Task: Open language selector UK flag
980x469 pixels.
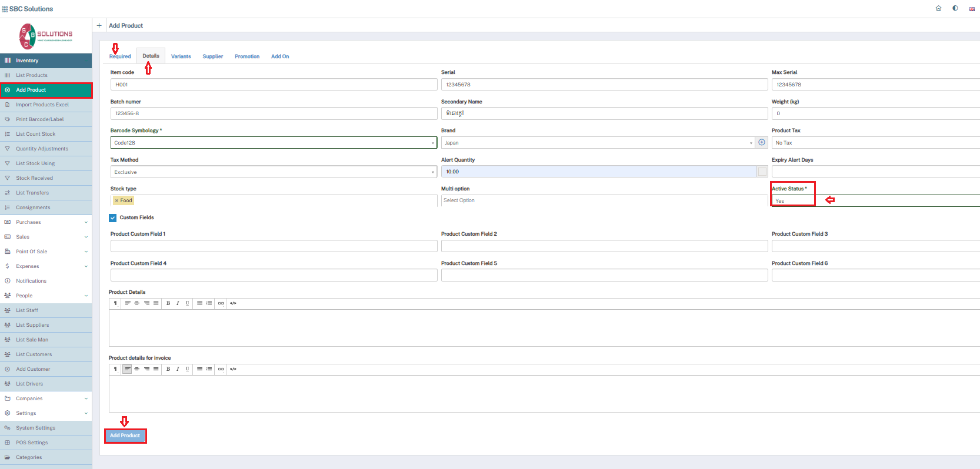Action: 971,9
